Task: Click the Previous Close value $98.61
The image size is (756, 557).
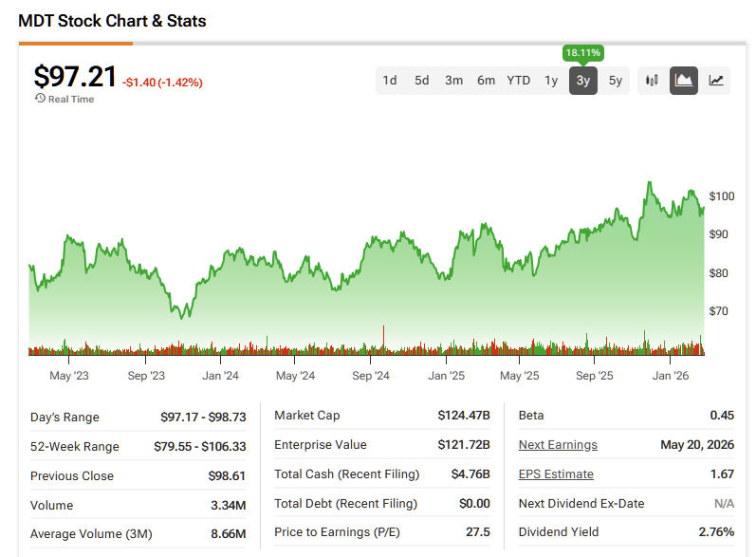Action: (227, 476)
